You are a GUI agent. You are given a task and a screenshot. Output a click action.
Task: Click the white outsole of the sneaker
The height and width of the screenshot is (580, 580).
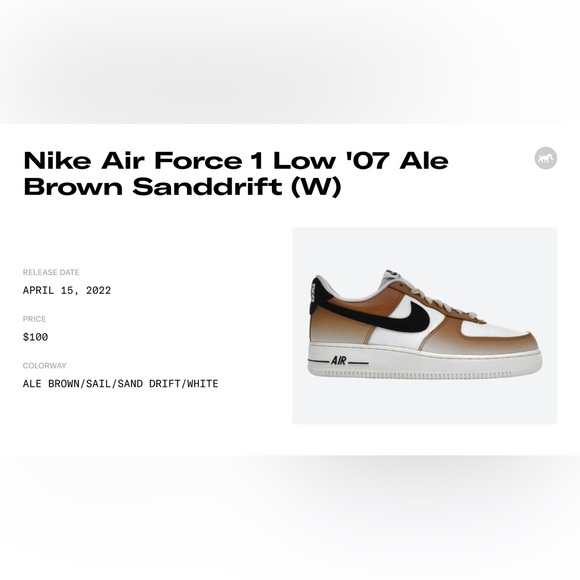425,366
